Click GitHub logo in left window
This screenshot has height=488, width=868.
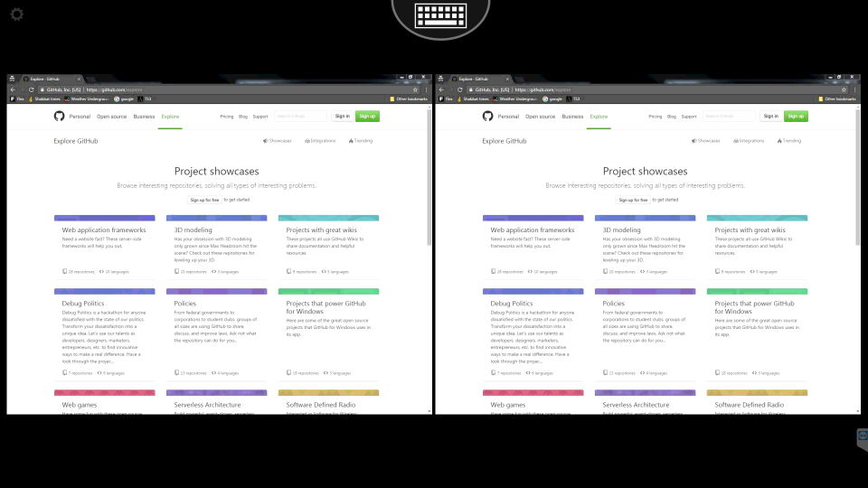click(60, 117)
